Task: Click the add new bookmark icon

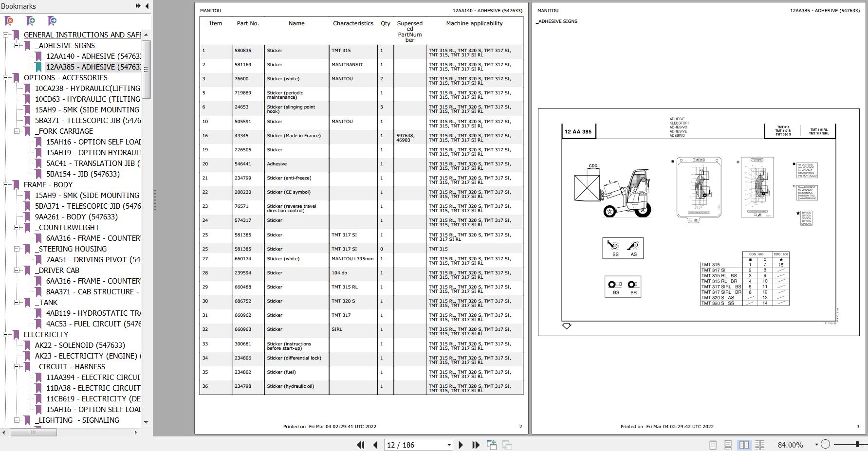Action: click(31, 21)
